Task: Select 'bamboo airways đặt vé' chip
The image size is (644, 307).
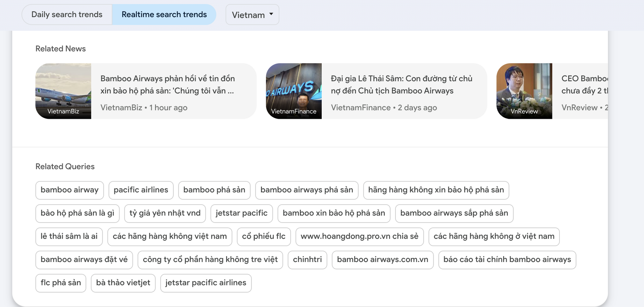Action: pyautogui.click(x=84, y=260)
